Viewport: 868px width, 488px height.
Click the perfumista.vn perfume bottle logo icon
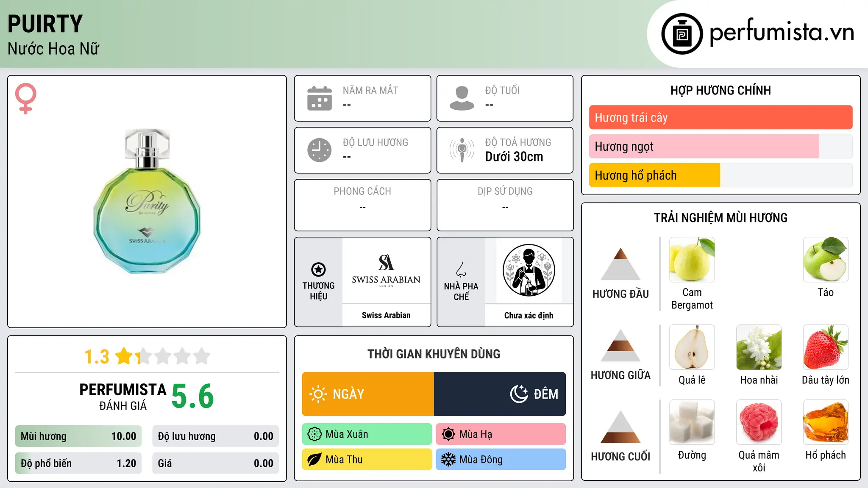coord(682,34)
